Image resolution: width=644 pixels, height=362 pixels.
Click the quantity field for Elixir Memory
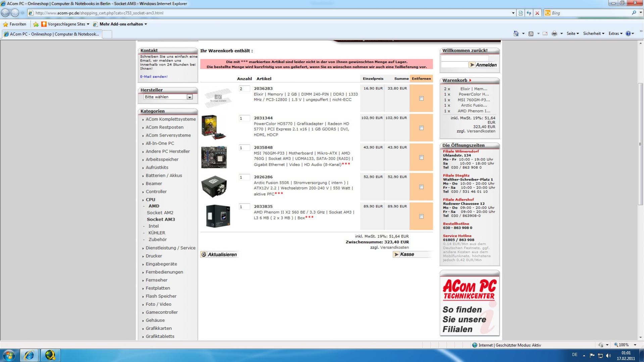pos(244,89)
